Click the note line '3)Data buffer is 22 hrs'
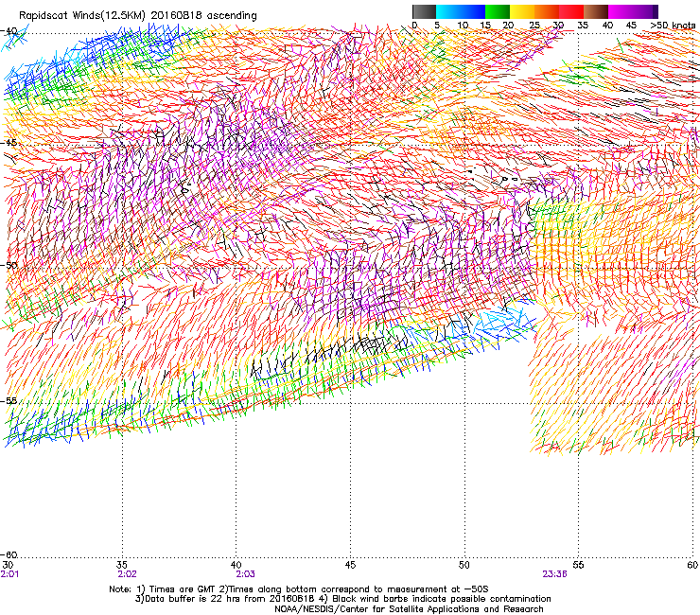This screenshot has height=615, width=700. pyautogui.click(x=342, y=599)
